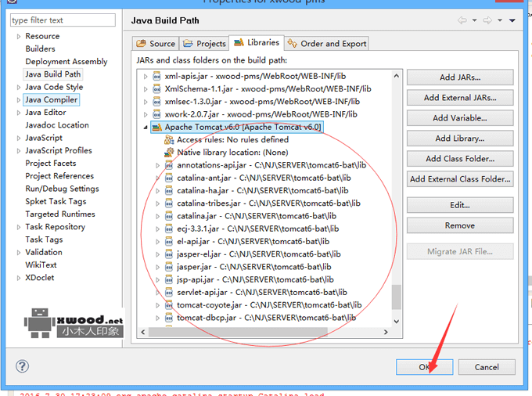
Task: Expand the Java Compiler category
Action: click(19, 100)
